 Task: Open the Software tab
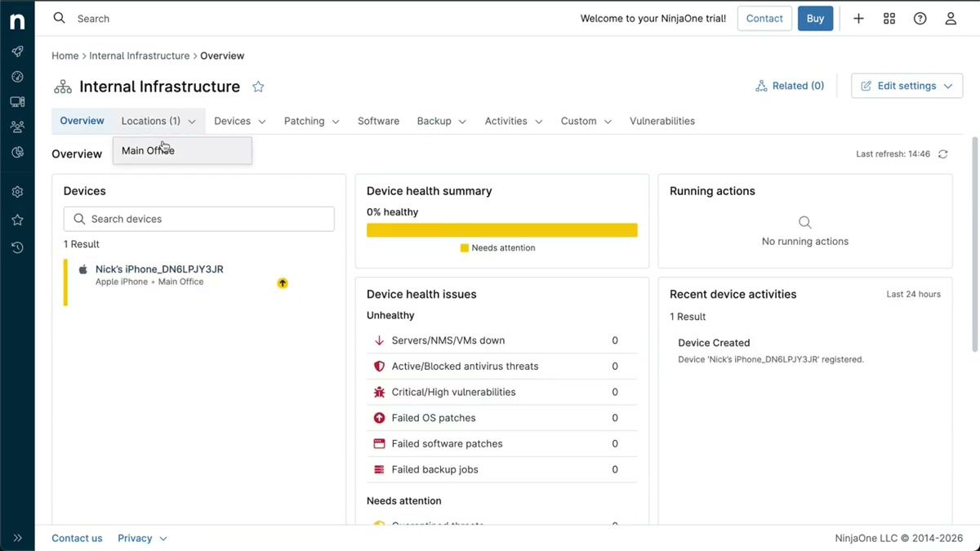[x=378, y=120]
